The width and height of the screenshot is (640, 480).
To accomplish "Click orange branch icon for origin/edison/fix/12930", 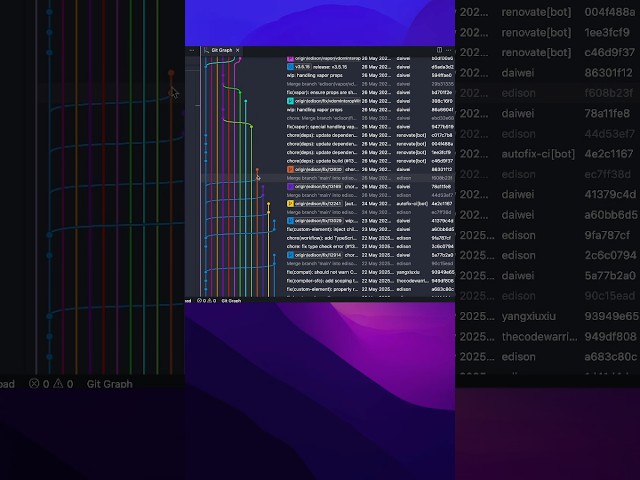I will click(290, 169).
